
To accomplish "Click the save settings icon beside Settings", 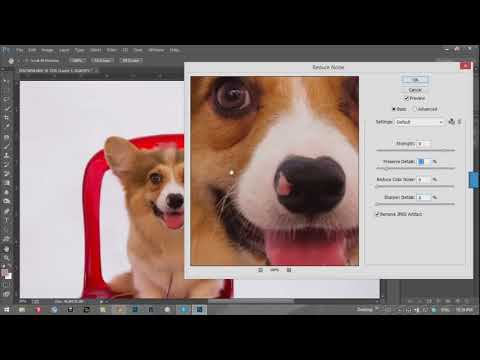I will pos(452,122).
